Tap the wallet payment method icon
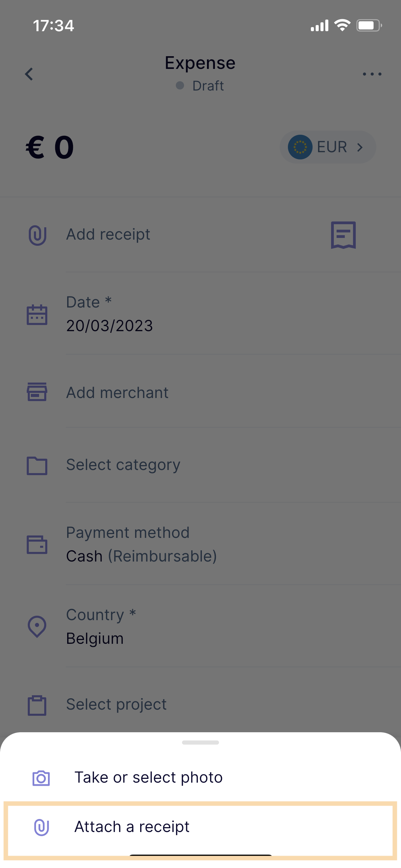401x868 pixels. click(37, 544)
